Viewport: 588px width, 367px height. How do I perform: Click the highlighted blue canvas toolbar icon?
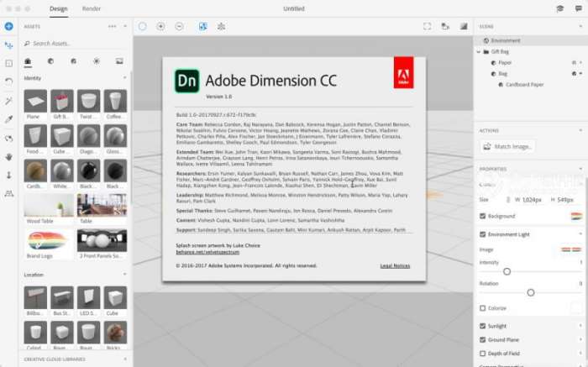click(202, 26)
